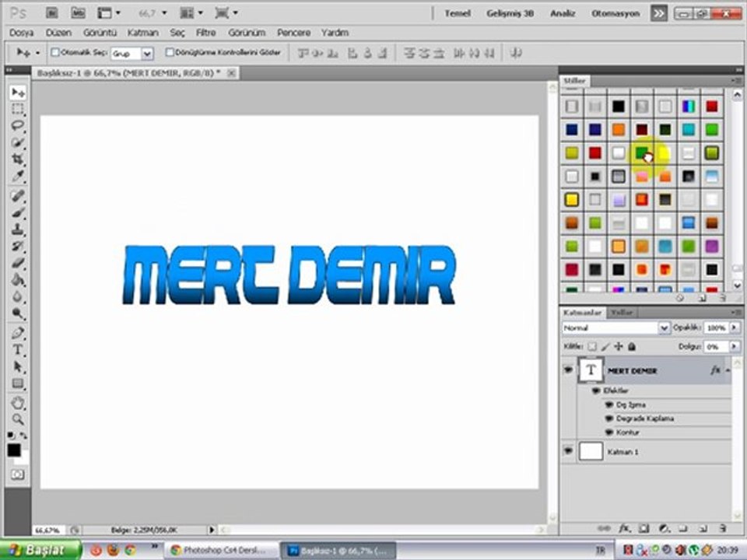The height and width of the screenshot is (560, 747).
Task: Apply the yellow style with black border
Action: tap(572, 200)
